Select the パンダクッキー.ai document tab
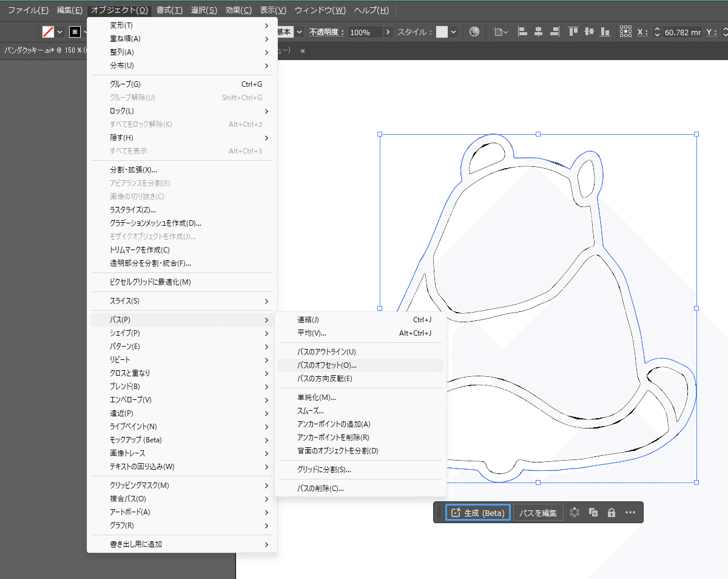Viewport: 728px width, 579px height. (45, 50)
